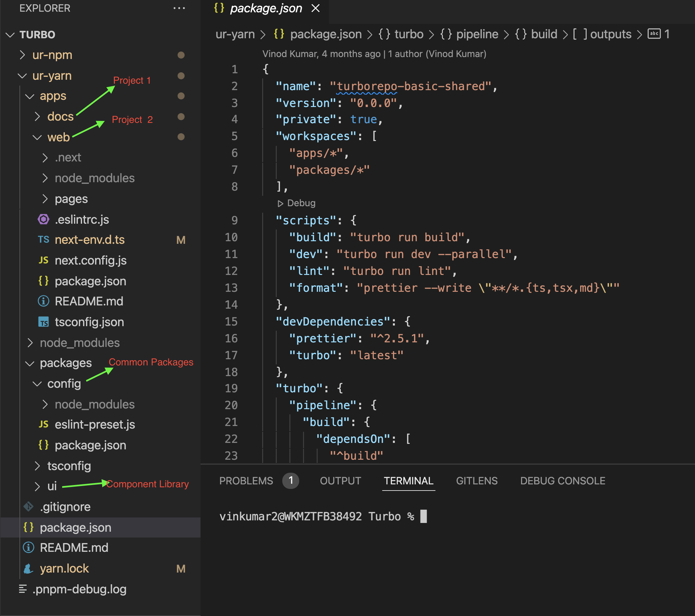Viewport: 695px width, 616px height.
Task: Expand node_modules folder under ur-yarn
Action: click(30, 343)
